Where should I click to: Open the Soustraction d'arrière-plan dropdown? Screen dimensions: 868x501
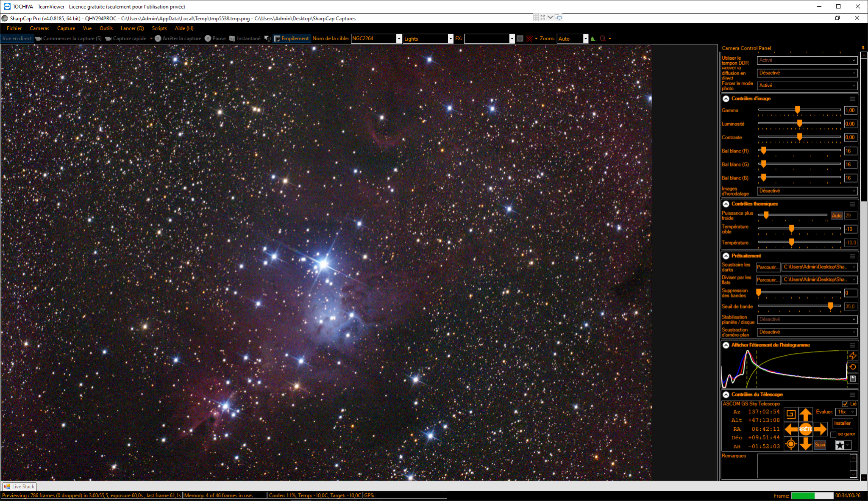(807, 332)
